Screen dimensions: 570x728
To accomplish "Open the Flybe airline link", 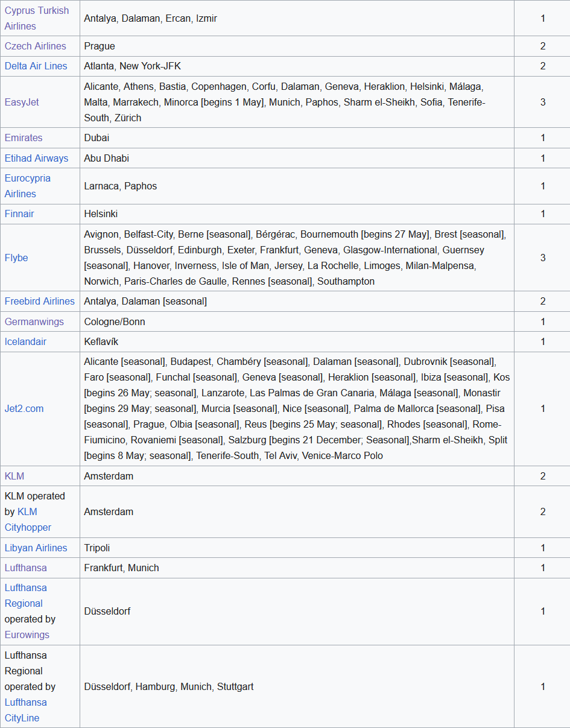I will tap(16, 258).
